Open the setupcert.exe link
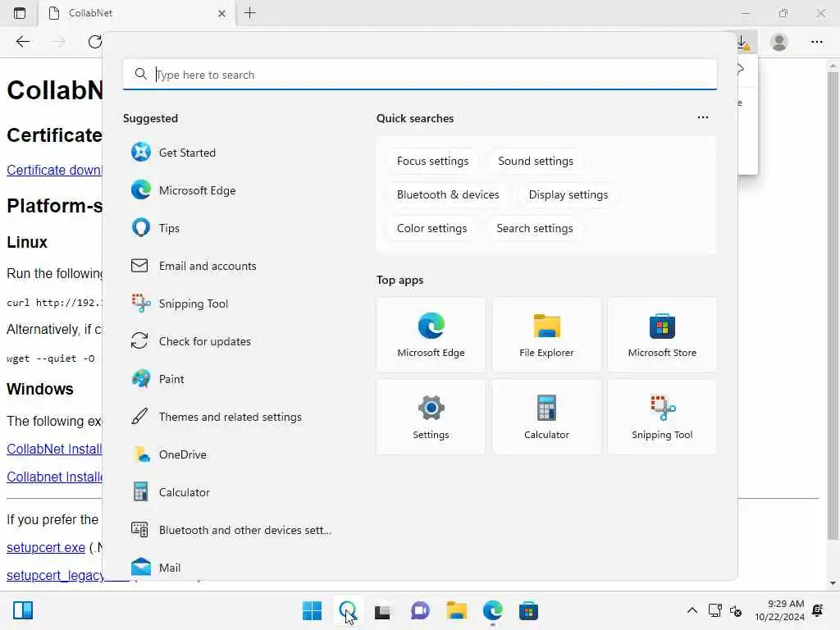 (46, 548)
